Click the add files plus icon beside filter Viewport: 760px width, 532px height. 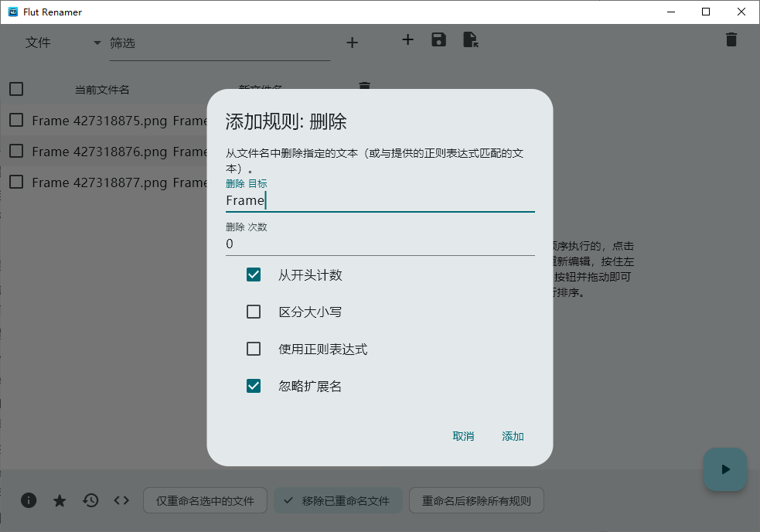coord(353,43)
